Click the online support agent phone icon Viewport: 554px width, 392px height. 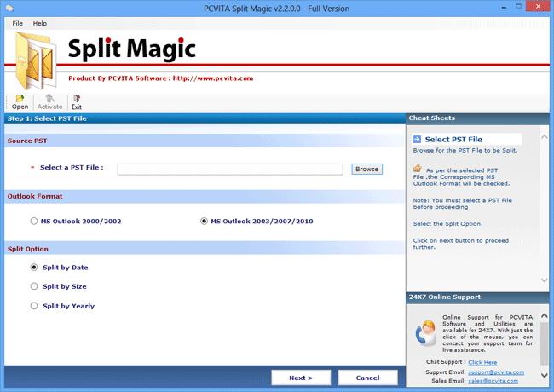coord(425,333)
